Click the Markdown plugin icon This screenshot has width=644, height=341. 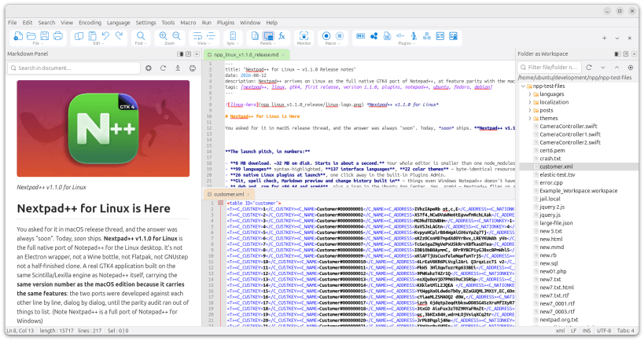tap(360, 36)
